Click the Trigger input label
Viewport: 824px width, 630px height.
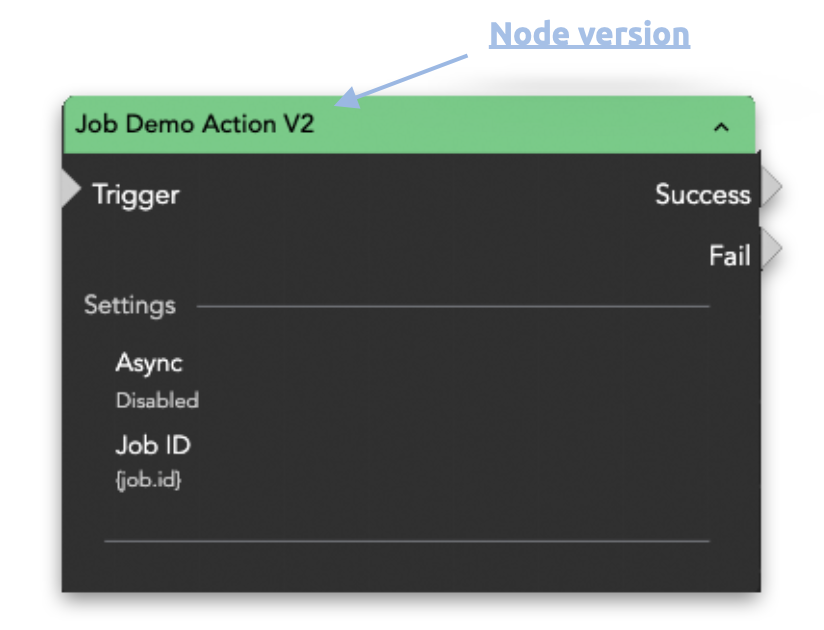[x=136, y=194]
